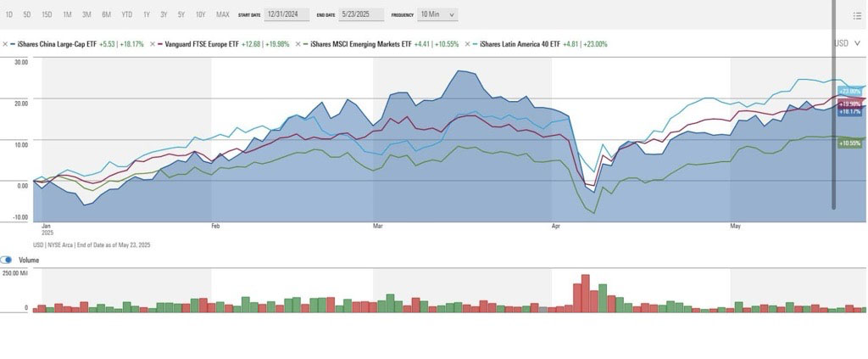Select the 3Y time range
This screenshot has width=868, height=359.
(164, 15)
